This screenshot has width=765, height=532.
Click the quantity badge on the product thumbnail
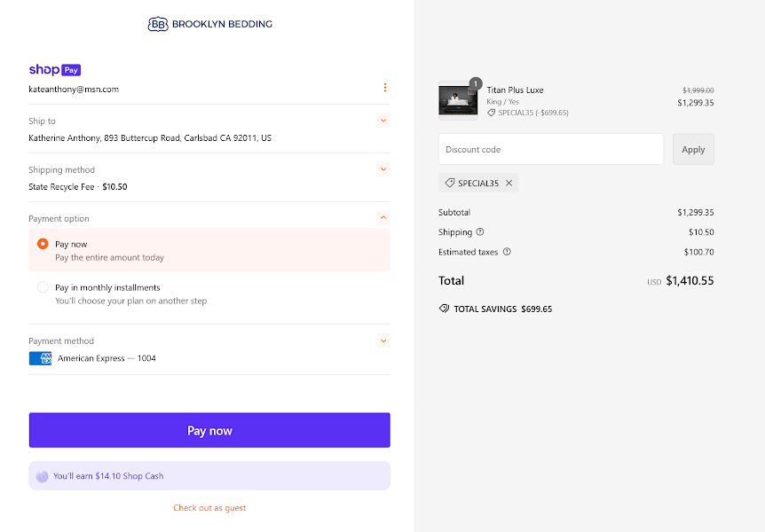pyautogui.click(x=476, y=84)
